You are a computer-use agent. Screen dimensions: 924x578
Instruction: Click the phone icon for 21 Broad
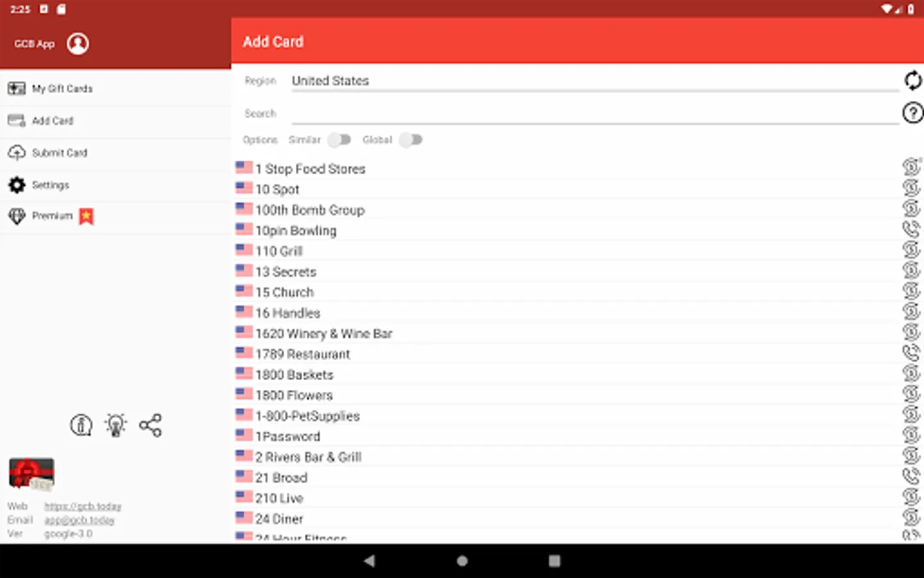[911, 475]
